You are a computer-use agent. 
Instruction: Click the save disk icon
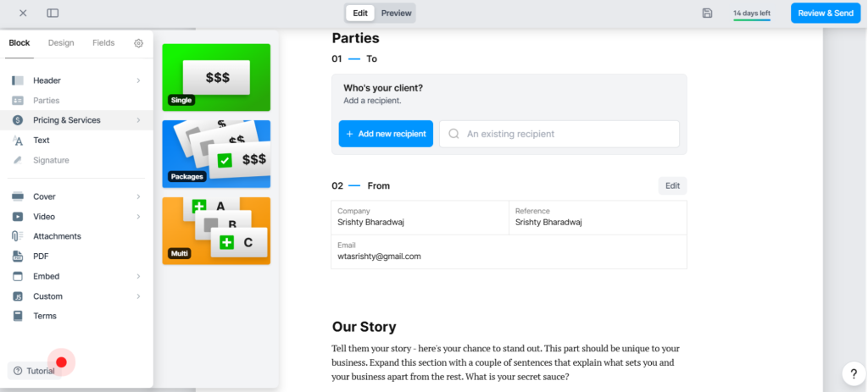click(707, 13)
